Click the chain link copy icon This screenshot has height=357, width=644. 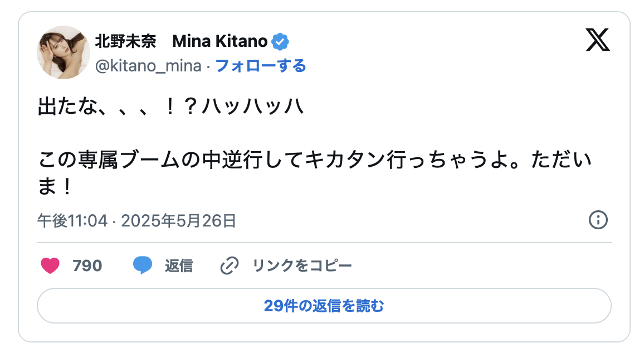(230, 266)
